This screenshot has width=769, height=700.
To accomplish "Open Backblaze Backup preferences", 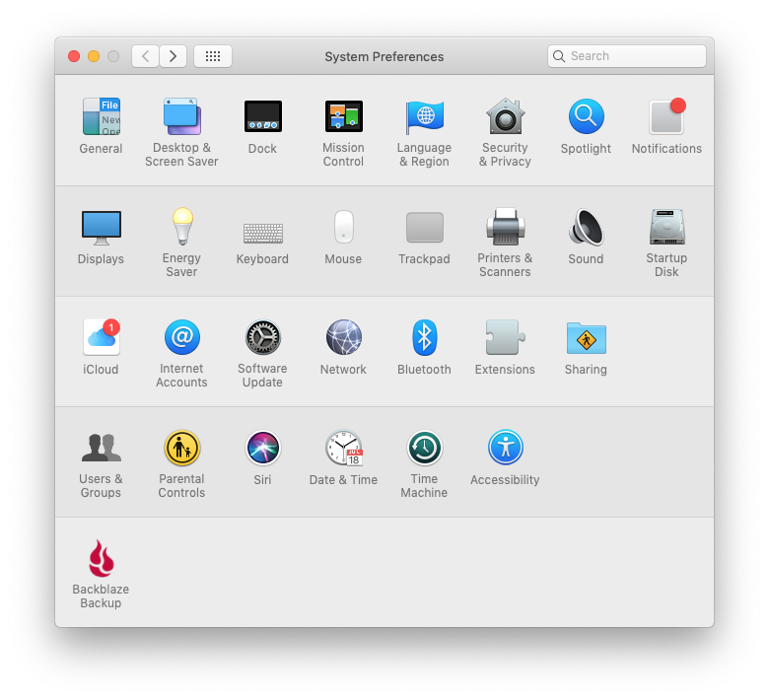I will pos(102,559).
